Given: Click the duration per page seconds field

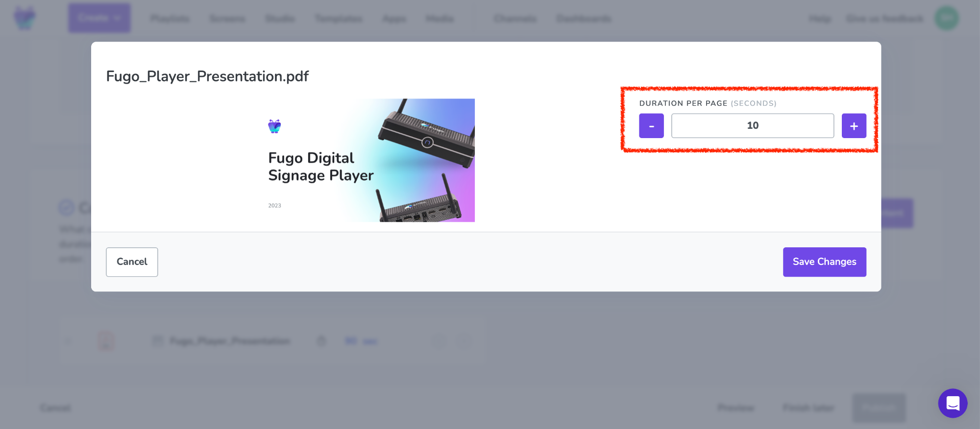Looking at the screenshot, I should (x=753, y=126).
